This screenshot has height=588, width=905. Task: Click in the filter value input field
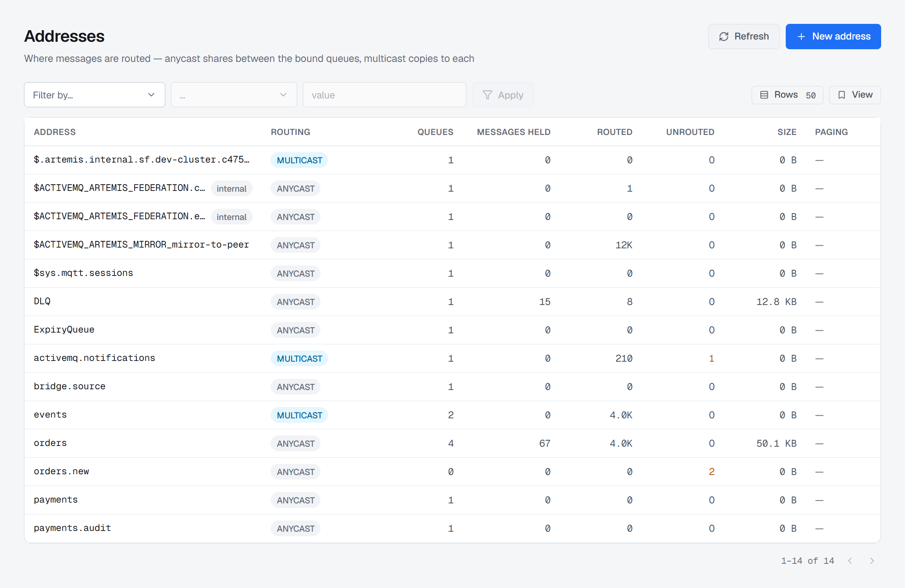tap(384, 95)
